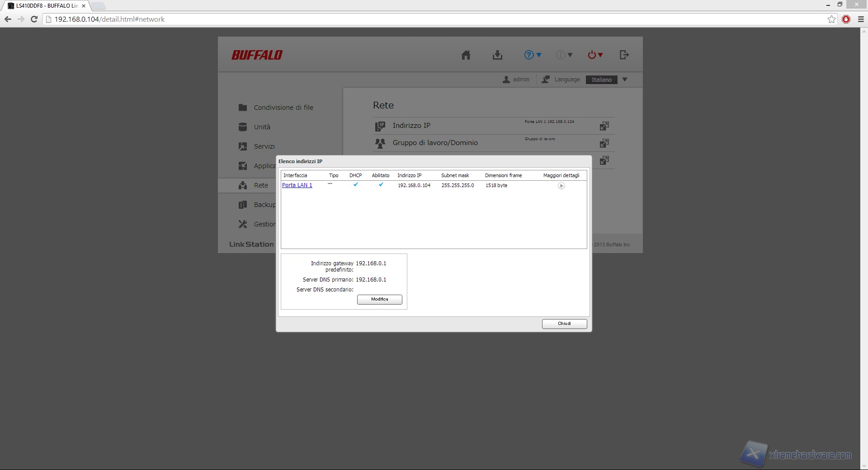Click the Servizi sidebar icon
Screen dimensions: 868x470
coord(243,146)
